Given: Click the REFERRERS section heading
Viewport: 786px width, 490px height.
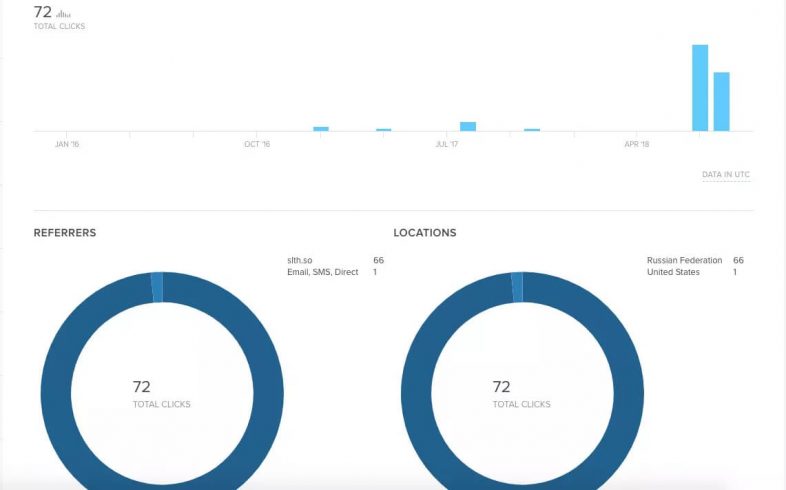Looking at the screenshot, I should coord(65,232).
